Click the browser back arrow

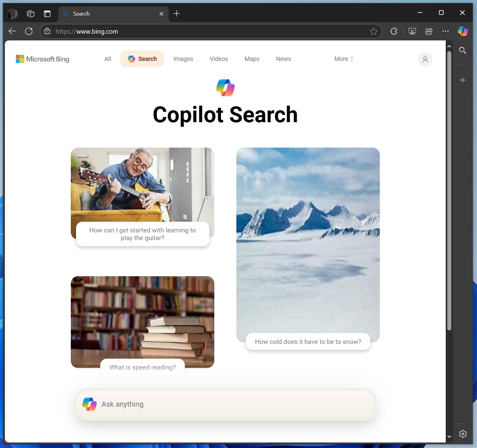12,31
